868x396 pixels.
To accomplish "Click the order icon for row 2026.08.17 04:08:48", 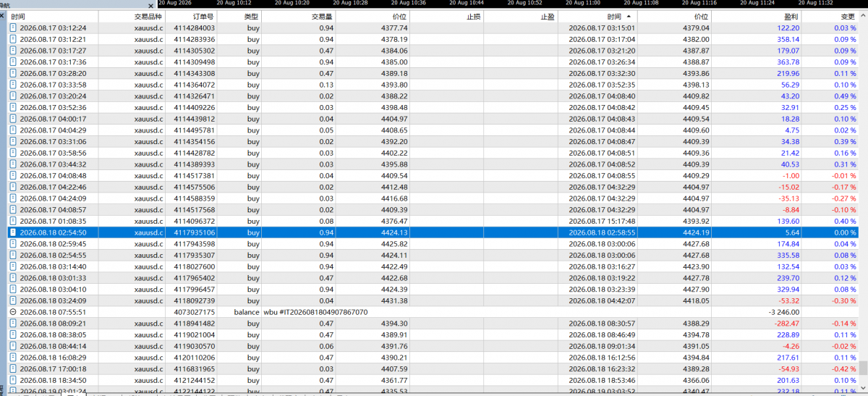I will tap(13, 175).
